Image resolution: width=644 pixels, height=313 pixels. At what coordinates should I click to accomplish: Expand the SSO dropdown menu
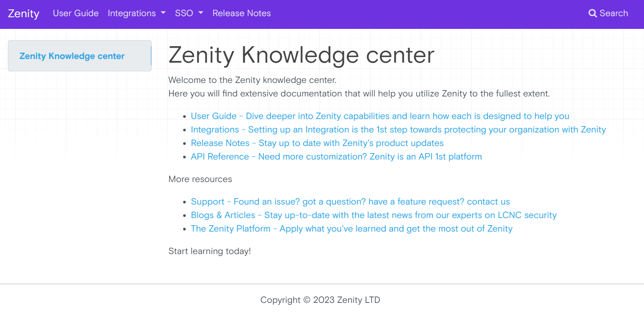[184, 14]
